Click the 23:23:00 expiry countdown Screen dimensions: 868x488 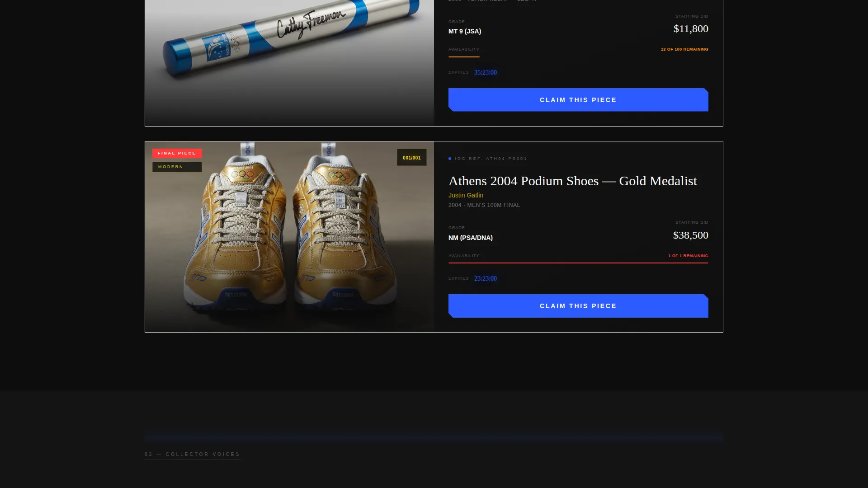click(x=486, y=278)
